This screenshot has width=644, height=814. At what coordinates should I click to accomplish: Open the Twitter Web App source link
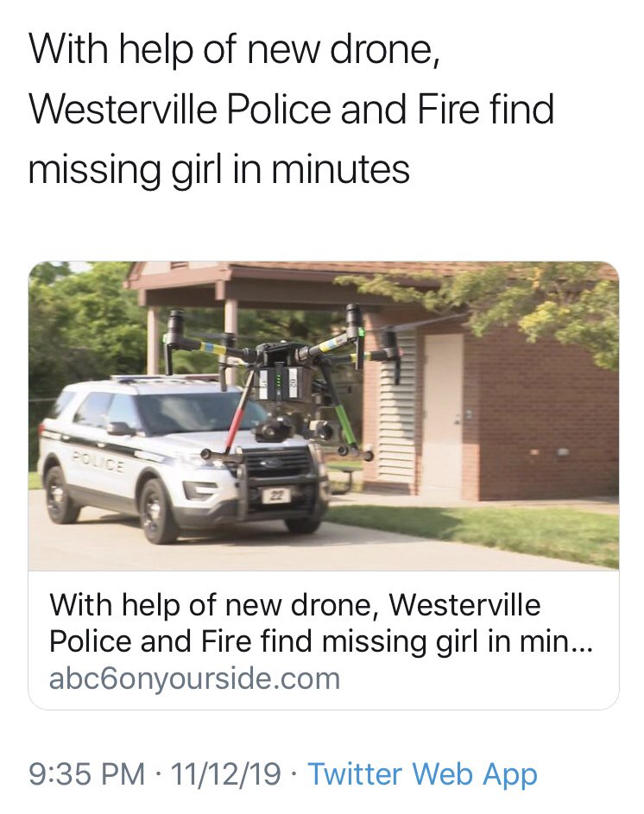coord(422,775)
